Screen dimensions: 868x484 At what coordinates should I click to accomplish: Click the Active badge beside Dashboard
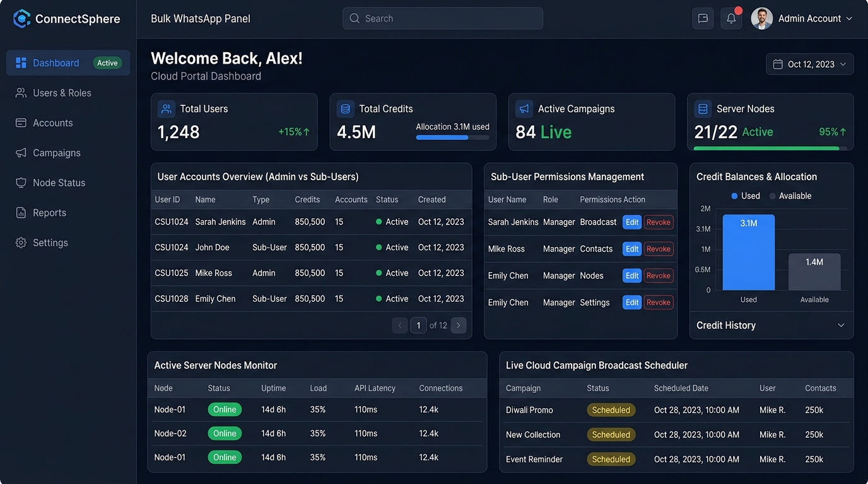(x=107, y=63)
